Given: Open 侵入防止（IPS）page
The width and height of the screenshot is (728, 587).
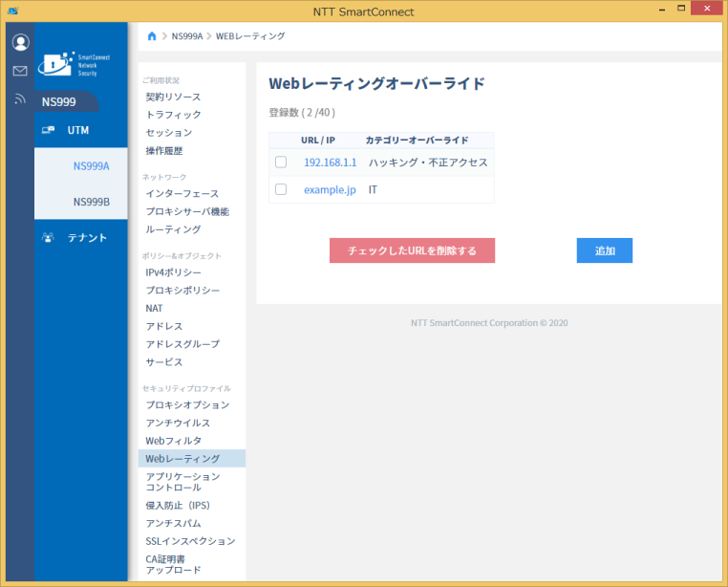Looking at the screenshot, I should [x=178, y=505].
